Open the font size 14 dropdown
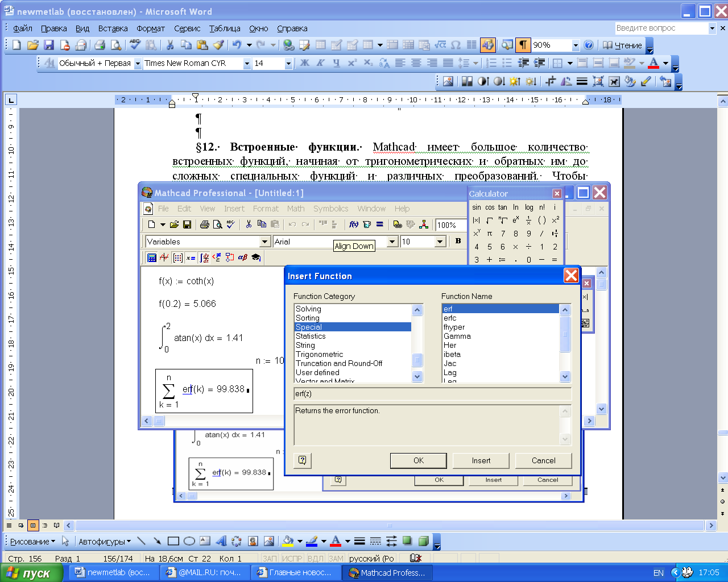 click(288, 64)
